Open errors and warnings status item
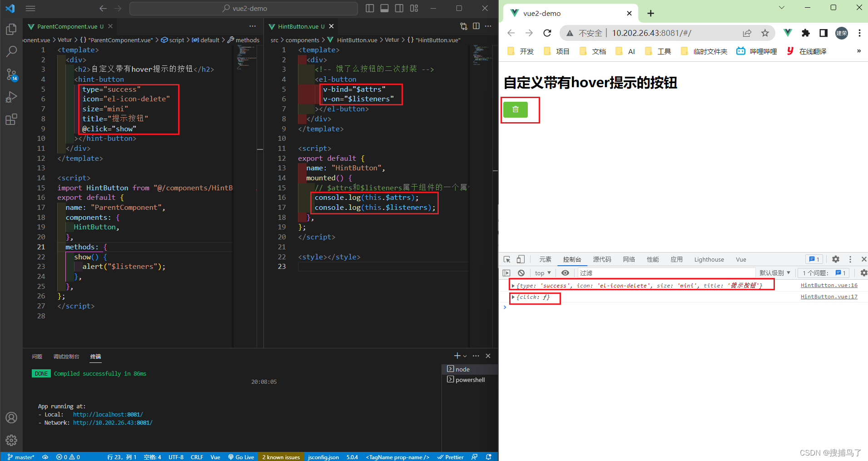The image size is (868, 461). click(68, 457)
